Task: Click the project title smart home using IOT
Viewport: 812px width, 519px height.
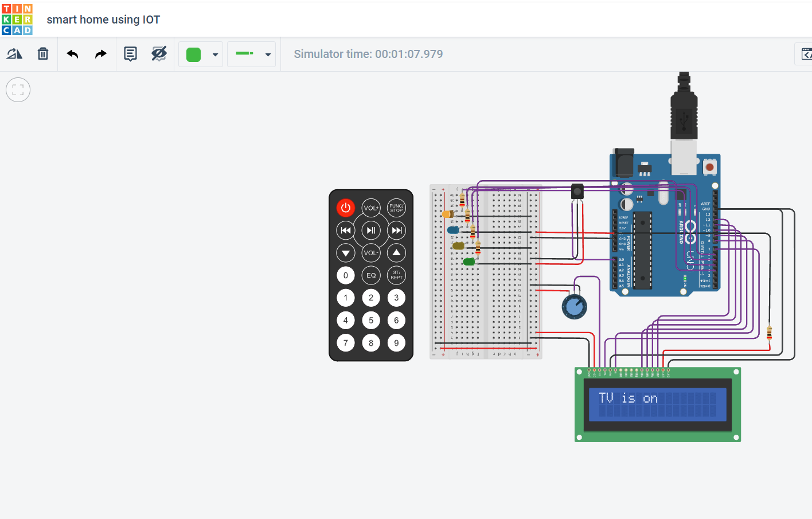Action: [x=103, y=19]
